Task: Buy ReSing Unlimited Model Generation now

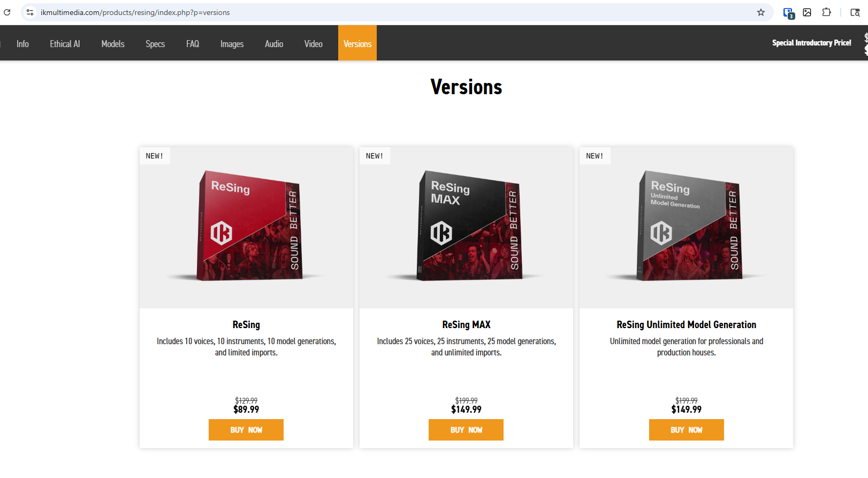Action: click(686, 430)
